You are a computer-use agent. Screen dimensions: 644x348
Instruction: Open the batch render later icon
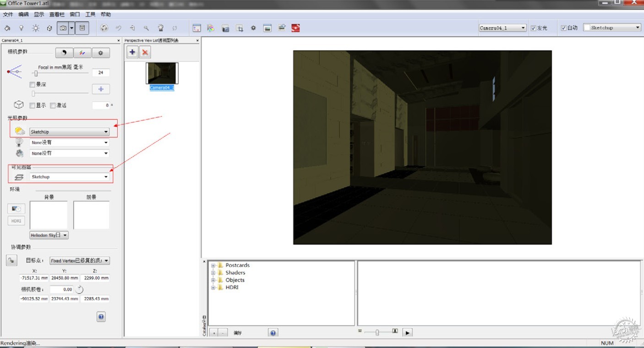tap(282, 27)
